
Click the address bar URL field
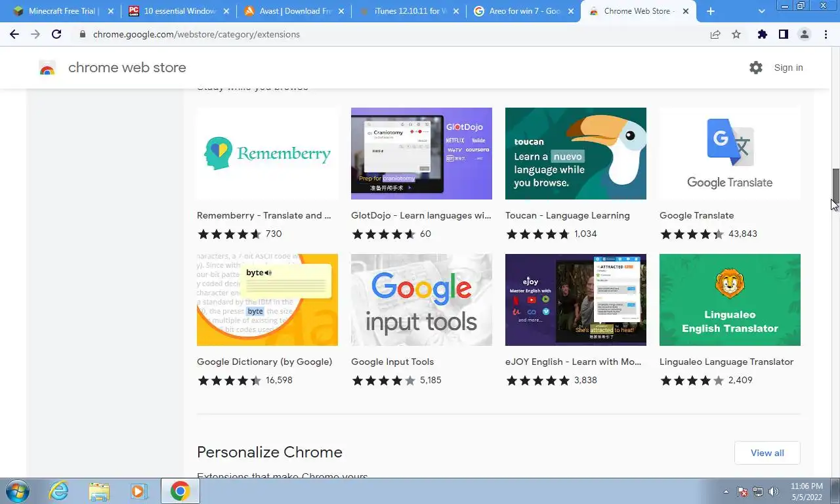point(394,34)
